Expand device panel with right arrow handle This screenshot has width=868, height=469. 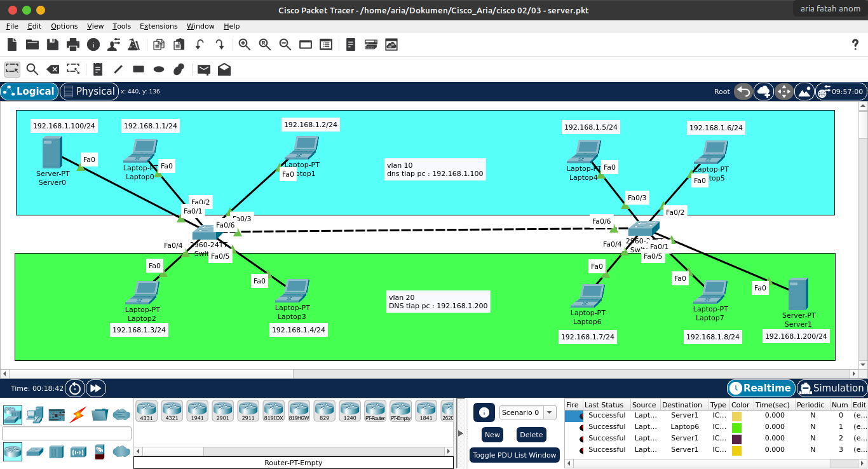point(461,433)
